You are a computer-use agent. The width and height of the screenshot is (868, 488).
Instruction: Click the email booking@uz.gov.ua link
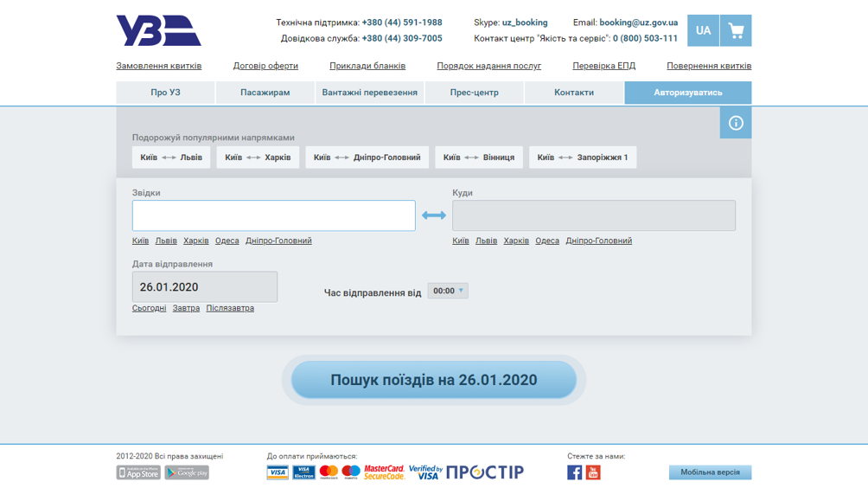click(638, 22)
